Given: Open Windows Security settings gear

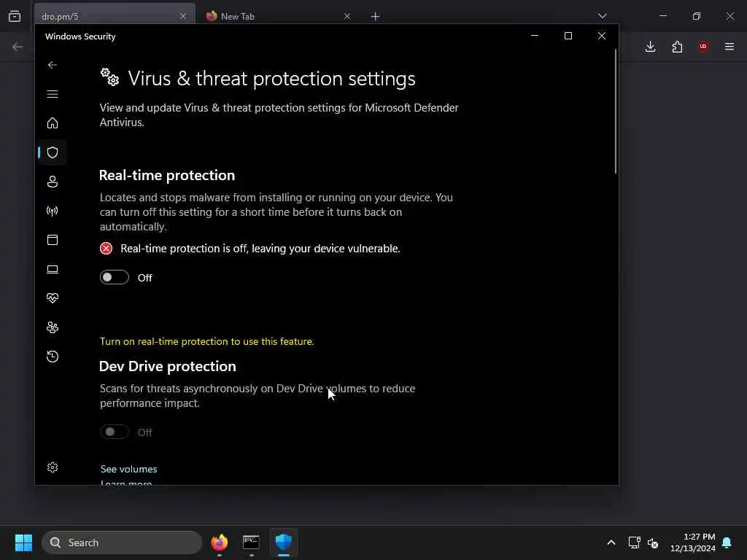Looking at the screenshot, I should coord(53,467).
